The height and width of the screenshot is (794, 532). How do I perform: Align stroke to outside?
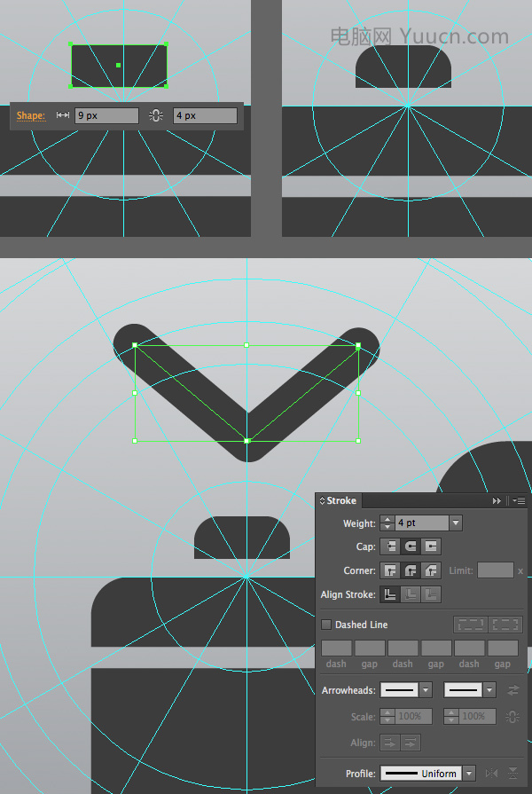pyautogui.click(x=431, y=594)
